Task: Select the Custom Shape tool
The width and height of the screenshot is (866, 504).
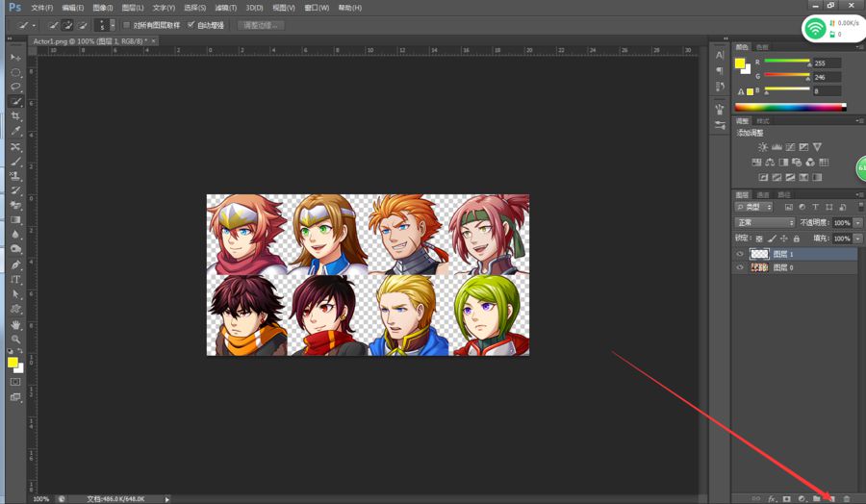Action: 15,309
